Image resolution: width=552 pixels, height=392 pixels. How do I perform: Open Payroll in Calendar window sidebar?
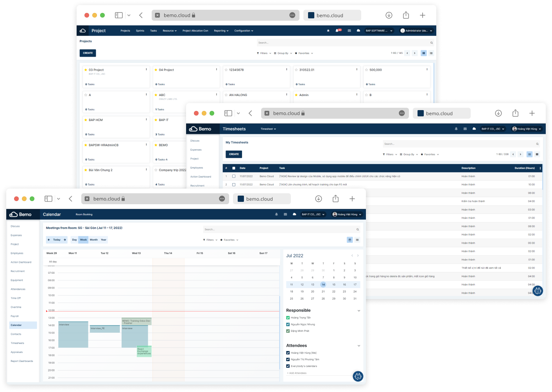pos(14,316)
